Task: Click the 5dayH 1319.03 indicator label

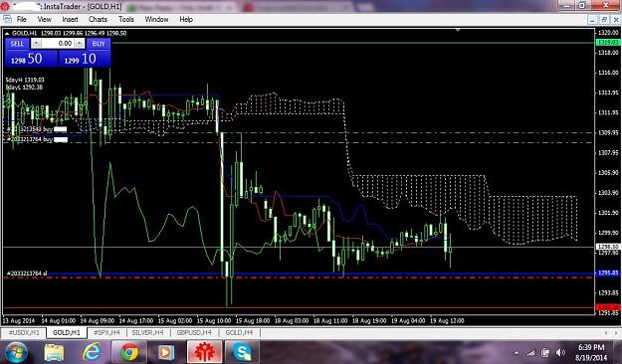Action: coord(25,81)
